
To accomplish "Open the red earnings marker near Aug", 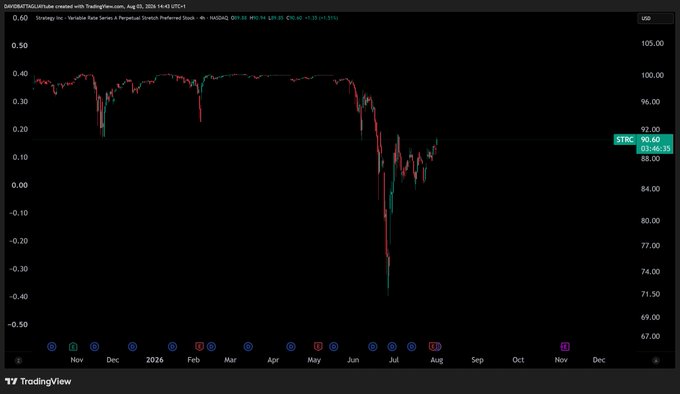I will tap(432, 346).
